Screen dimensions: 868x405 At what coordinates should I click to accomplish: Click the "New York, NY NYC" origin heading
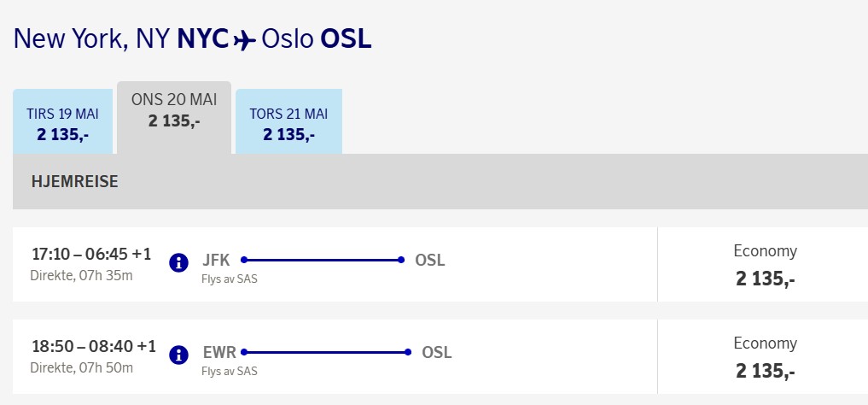point(121,39)
